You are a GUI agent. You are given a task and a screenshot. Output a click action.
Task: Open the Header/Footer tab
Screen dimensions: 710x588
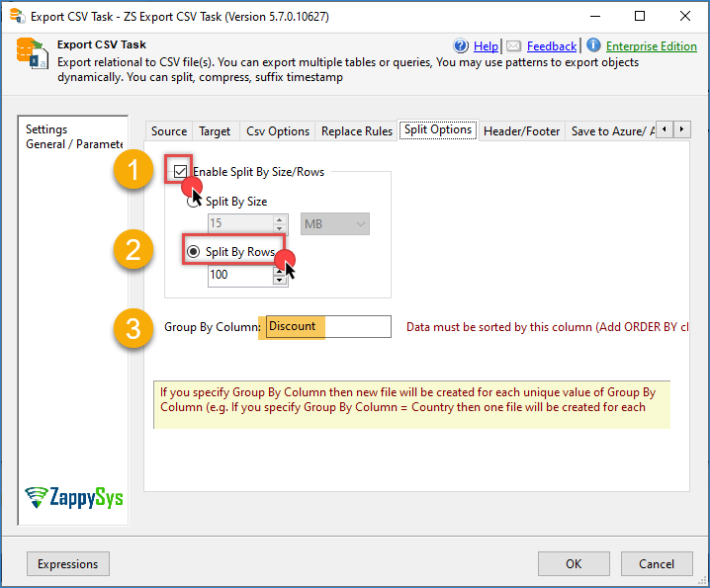pyautogui.click(x=522, y=131)
